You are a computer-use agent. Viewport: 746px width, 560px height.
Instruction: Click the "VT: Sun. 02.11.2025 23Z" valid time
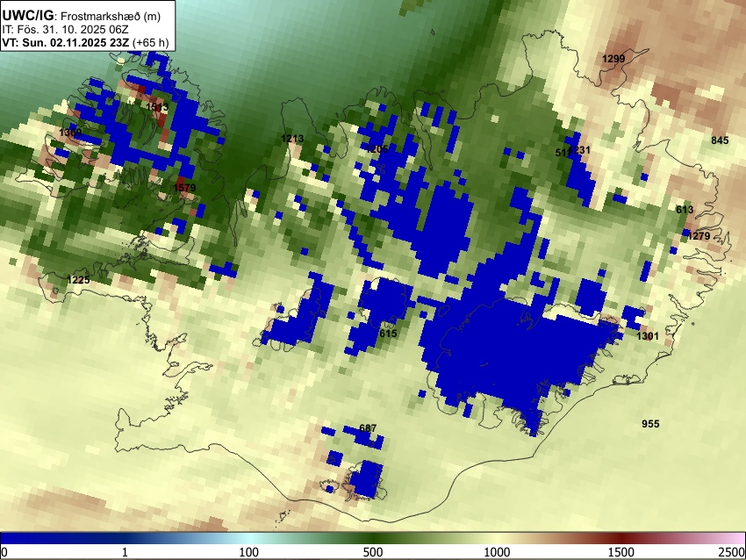click(x=65, y=42)
